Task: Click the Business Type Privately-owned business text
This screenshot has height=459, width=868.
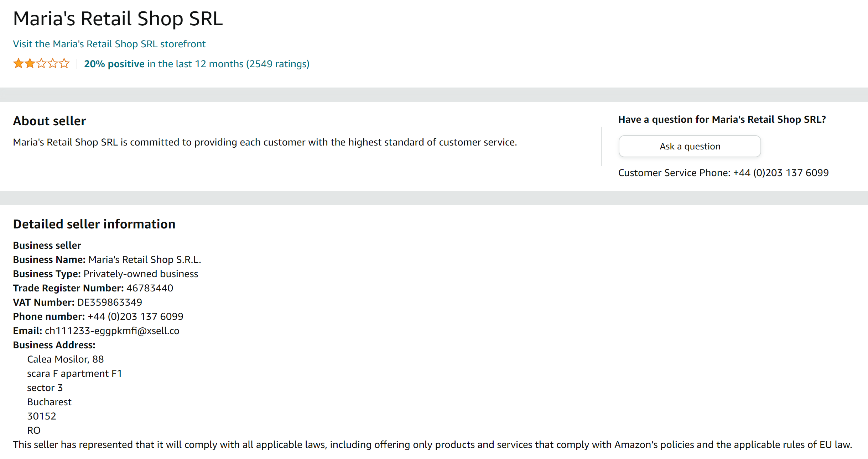Action: pyautogui.click(x=140, y=274)
